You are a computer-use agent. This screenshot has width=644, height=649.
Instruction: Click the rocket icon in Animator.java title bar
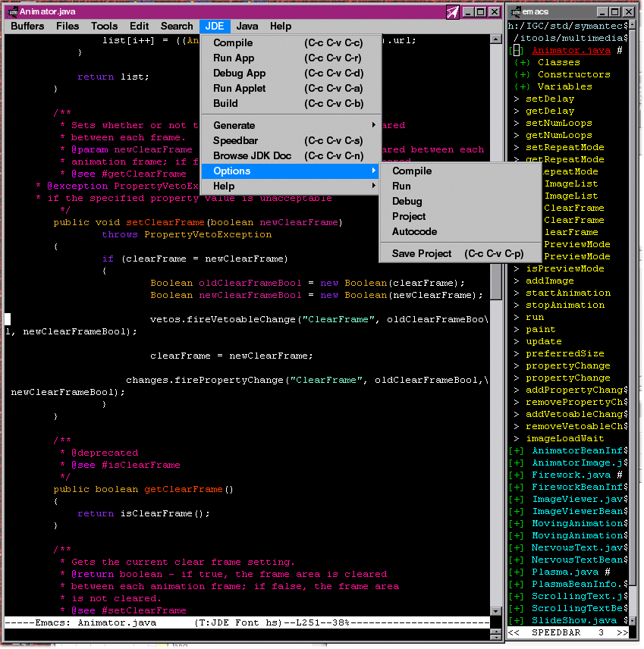click(452, 12)
